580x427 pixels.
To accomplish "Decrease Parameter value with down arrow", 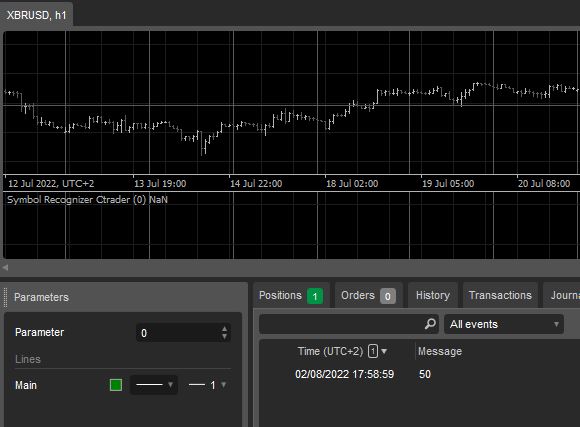I will tap(224, 337).
